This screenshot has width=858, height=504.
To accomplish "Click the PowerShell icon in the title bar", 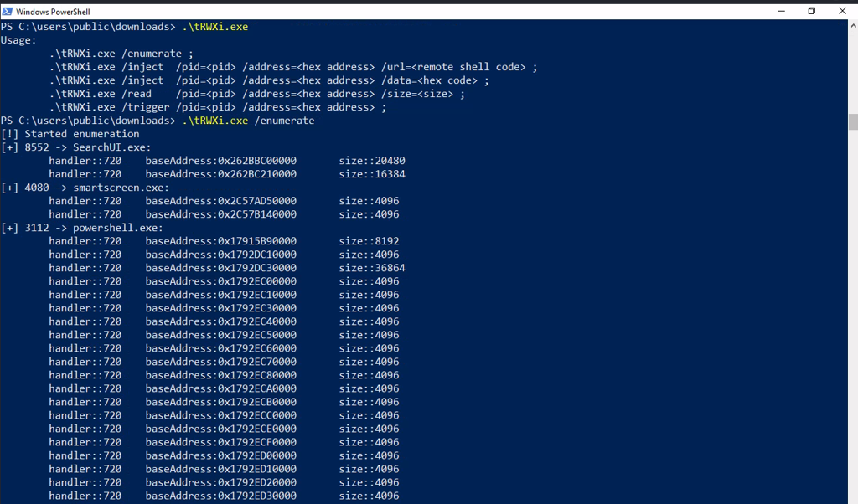I will 7,11.
